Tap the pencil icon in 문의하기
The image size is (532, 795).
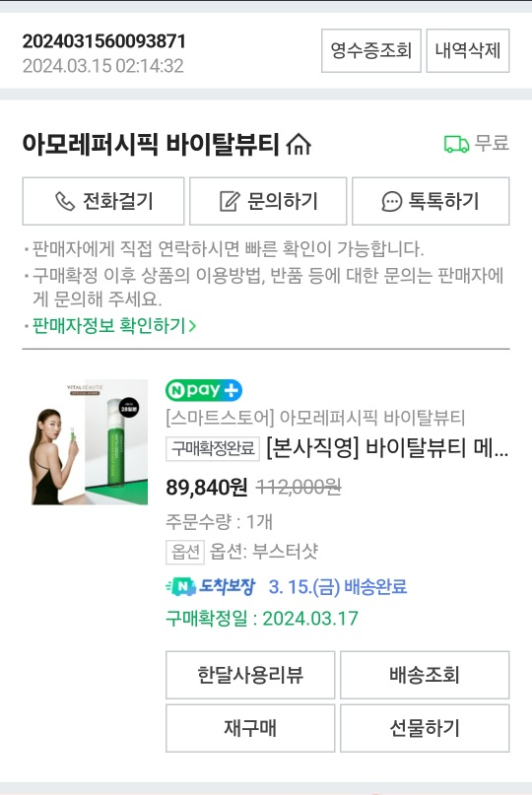coord(230,201)
